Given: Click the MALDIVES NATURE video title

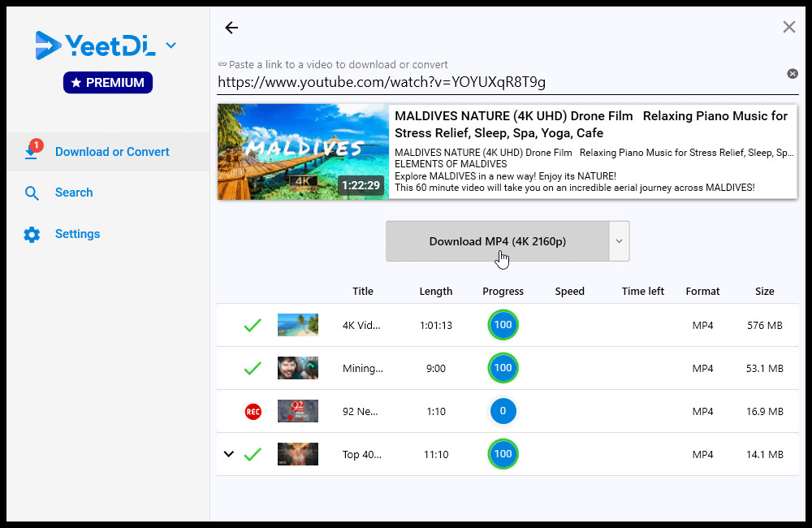Looking at the screenshot, I should (591, 124).
